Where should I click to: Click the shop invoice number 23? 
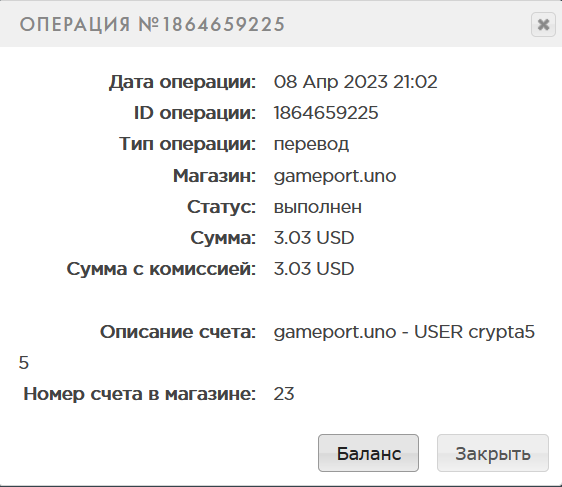(x=284, y=394)
